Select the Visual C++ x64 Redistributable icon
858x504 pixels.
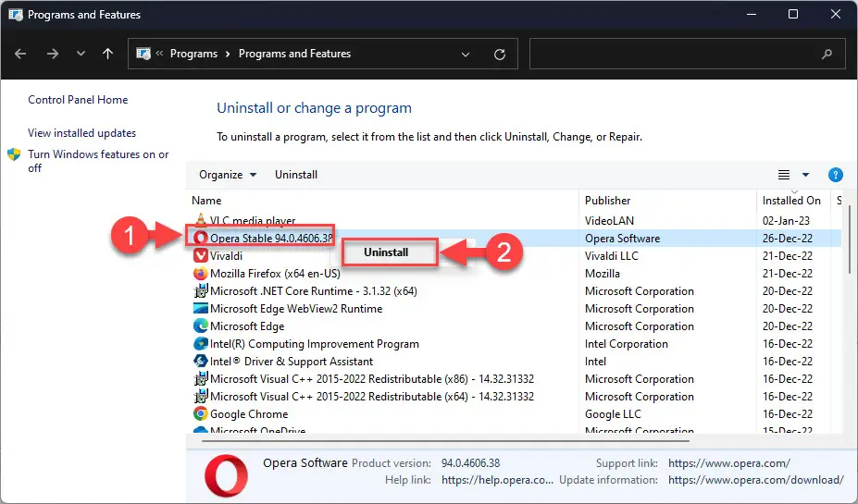click(201, 396)
